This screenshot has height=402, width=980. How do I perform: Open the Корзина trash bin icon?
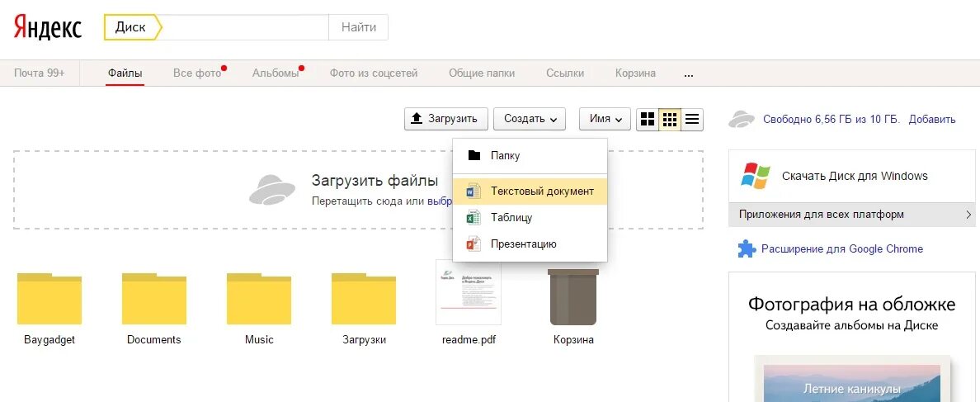coord(573,297)
